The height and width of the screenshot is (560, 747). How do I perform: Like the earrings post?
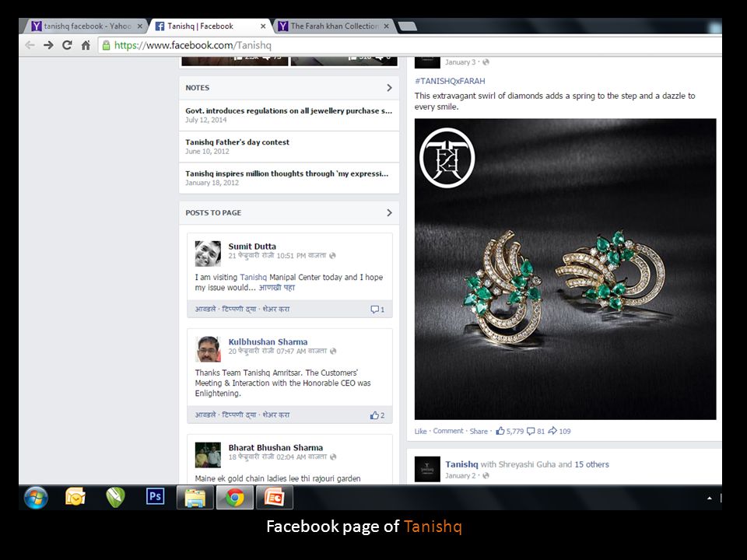pyautogui.click(x=421, y=431)
